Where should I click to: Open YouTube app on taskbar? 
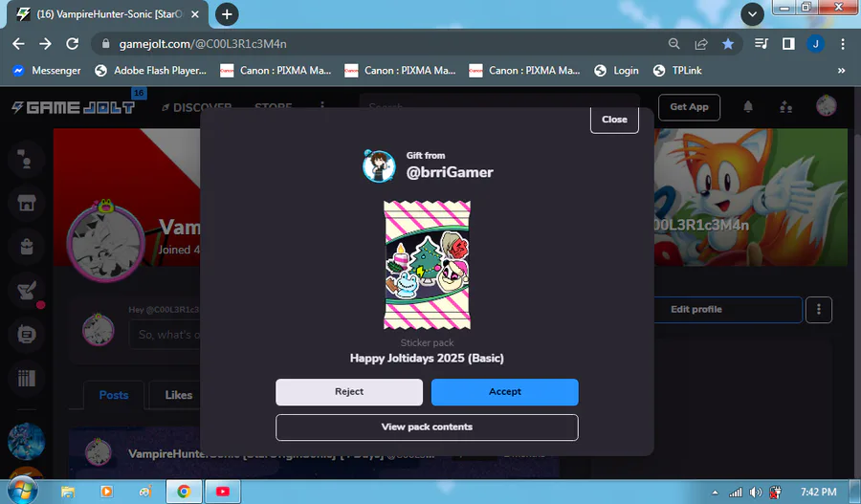(222, 492)
